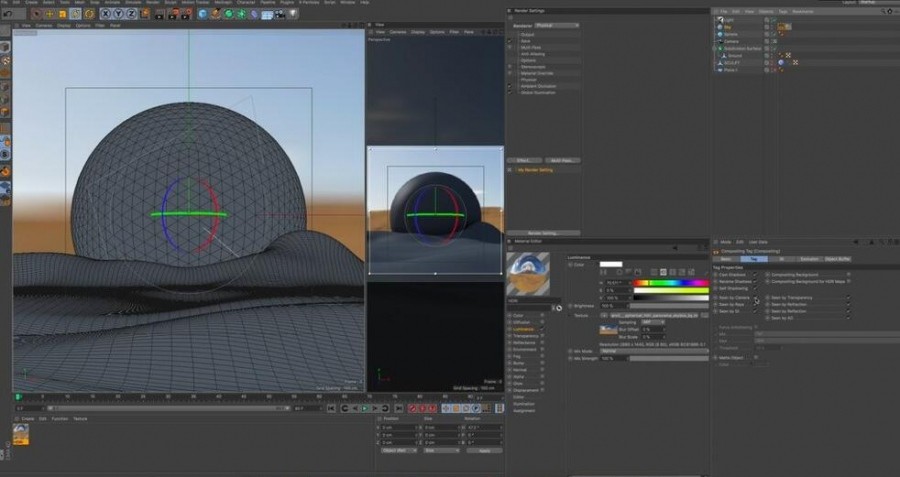Click the Undo arrow icon
This screenshot has width=900, height=477.
8,14
